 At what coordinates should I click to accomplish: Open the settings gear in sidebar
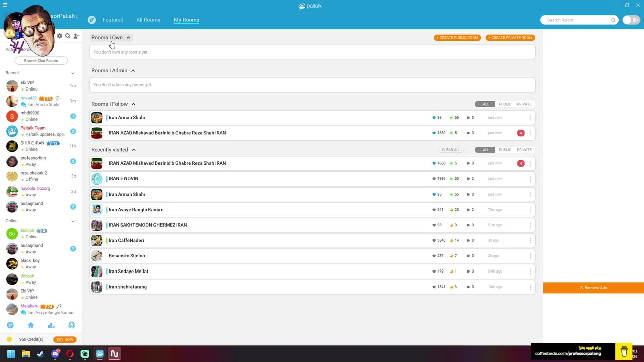click(59, 36)
